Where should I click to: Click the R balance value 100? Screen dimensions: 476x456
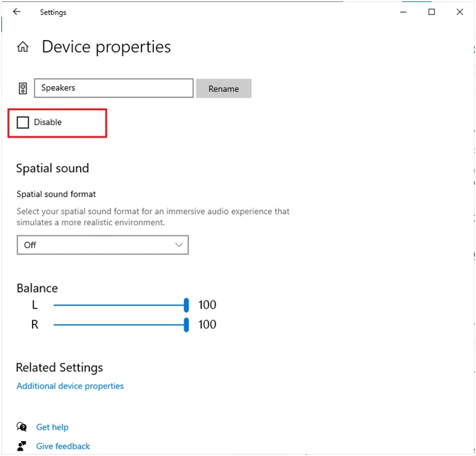coord(207,324)
